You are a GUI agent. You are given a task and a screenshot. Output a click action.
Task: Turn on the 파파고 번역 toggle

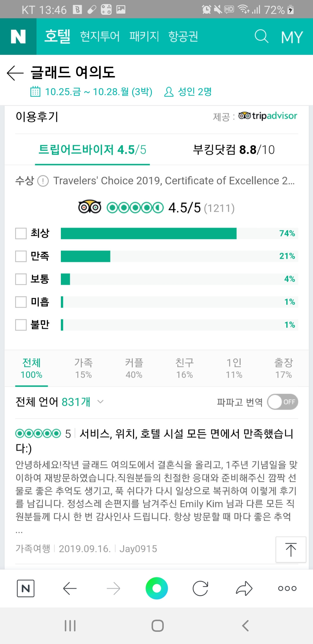283,402
